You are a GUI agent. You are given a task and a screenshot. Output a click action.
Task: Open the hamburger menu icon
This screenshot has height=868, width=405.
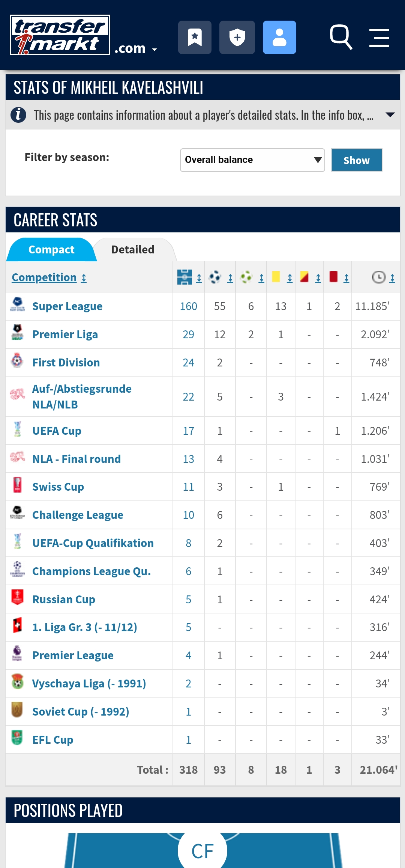[379, 38]
